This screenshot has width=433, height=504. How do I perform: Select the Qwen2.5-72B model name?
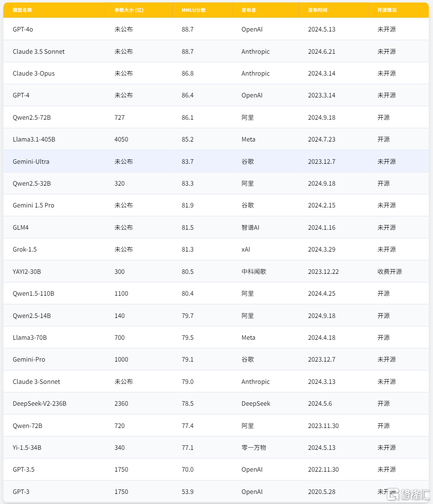click(32, 118)
